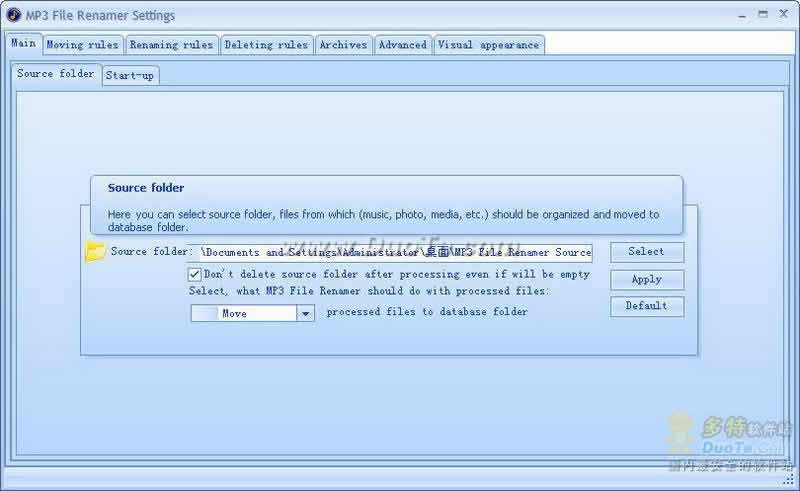This screenshot has width=800, height=491.
Task: Click the MP3 File Renamer app icon in title bar
Action: pyautogui.click(x=14, y=15)
